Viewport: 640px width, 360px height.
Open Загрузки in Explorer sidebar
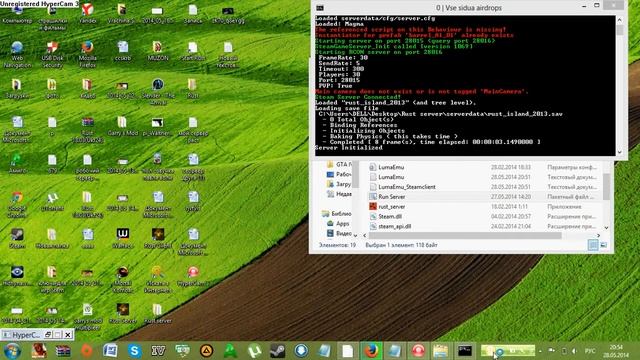[340, 184]
